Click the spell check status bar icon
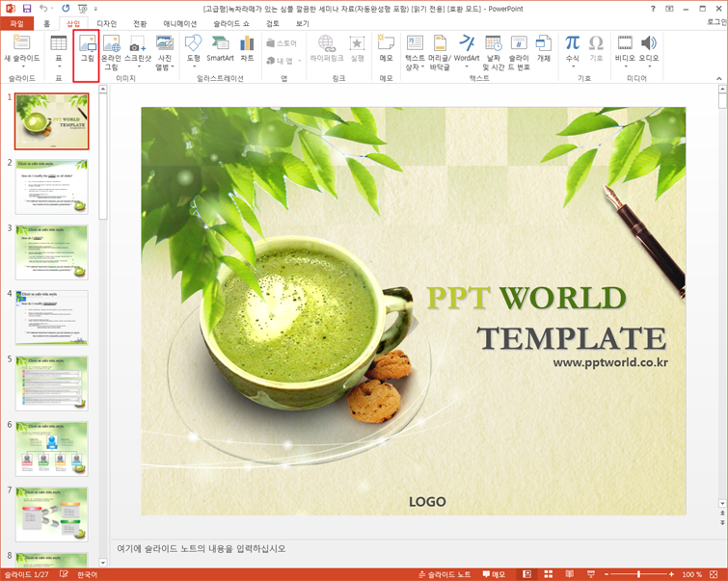The width and height of the screenshot is (728, 581). [x=64, y=574]
